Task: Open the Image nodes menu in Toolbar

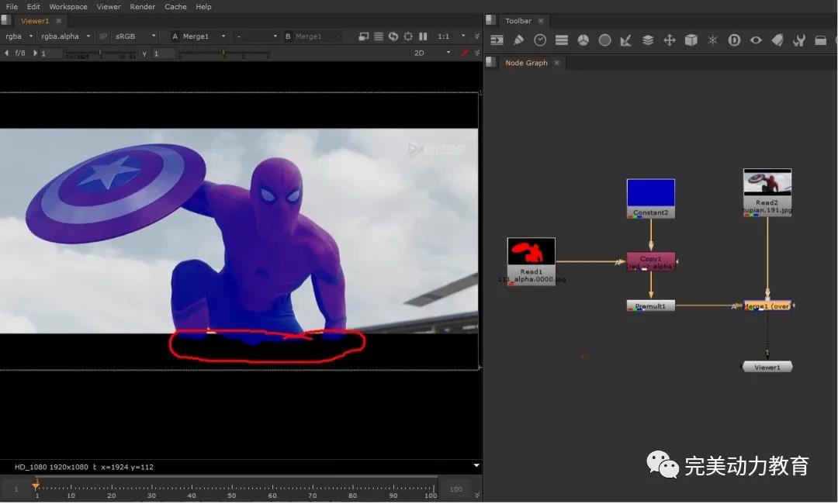Action: point(497,40)
